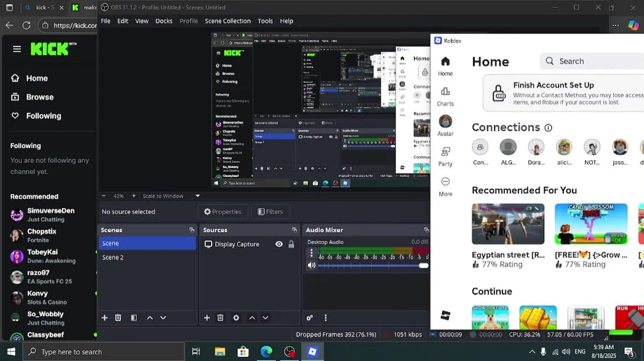Toggle lock on Display Capture source
644x361 pixels.
[x=291, y=244]
